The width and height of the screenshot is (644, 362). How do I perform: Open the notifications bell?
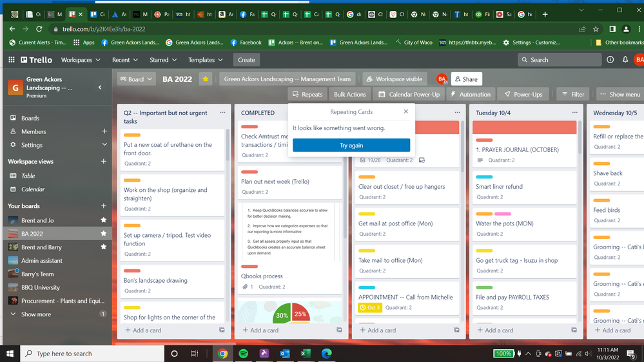625,60
